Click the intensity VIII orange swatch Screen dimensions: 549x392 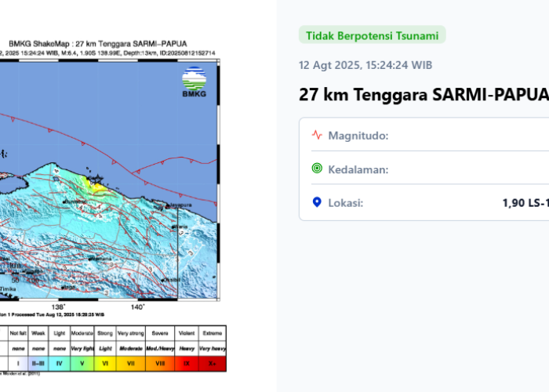click(x=160, y=364)
